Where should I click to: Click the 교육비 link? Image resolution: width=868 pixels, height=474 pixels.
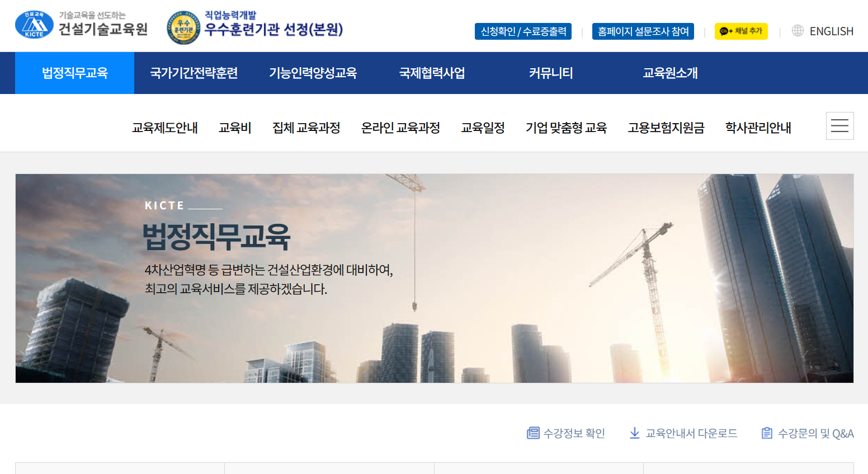[235, 128]
